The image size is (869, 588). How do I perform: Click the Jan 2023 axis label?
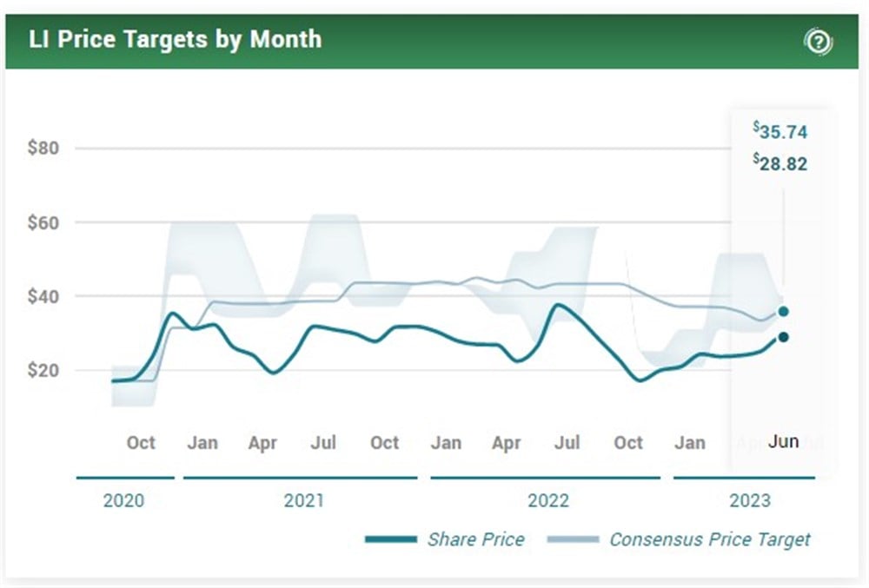[x=689, y=442]
